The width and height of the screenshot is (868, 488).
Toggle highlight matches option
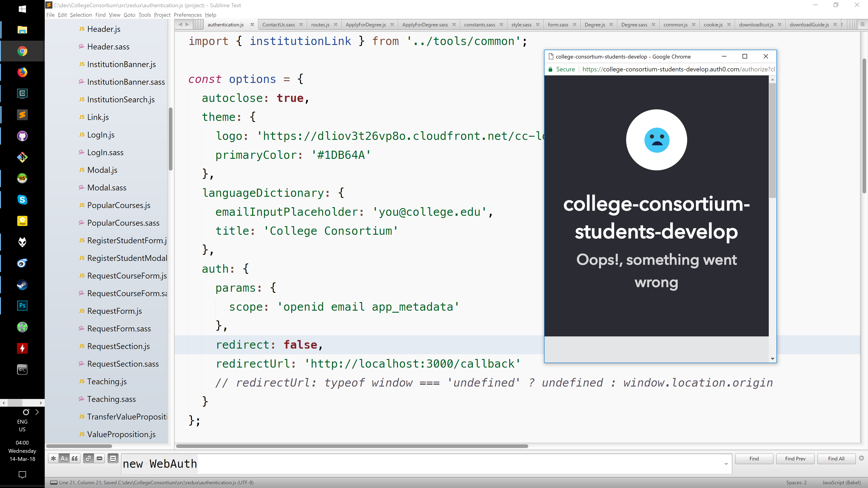(113, 458)
